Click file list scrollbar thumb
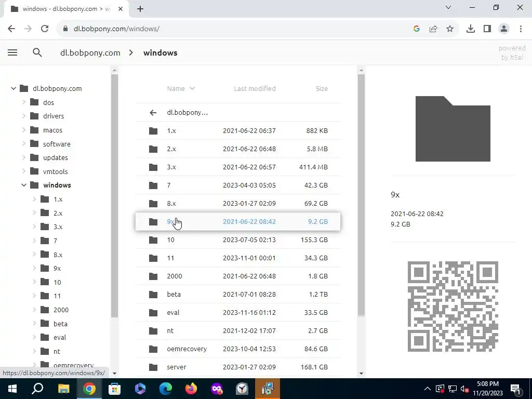Screen dimensions: 532x399 pos(361,195)
